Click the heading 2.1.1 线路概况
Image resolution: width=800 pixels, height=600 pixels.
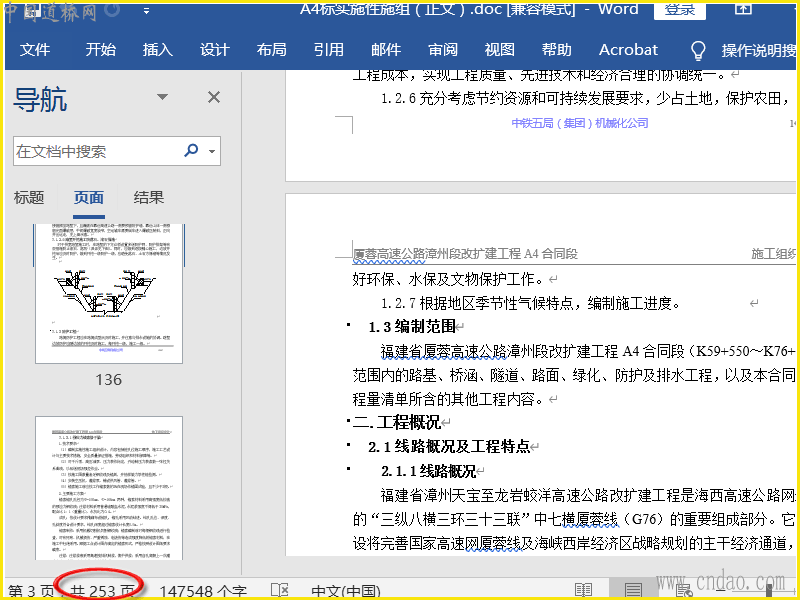[429, 471]
